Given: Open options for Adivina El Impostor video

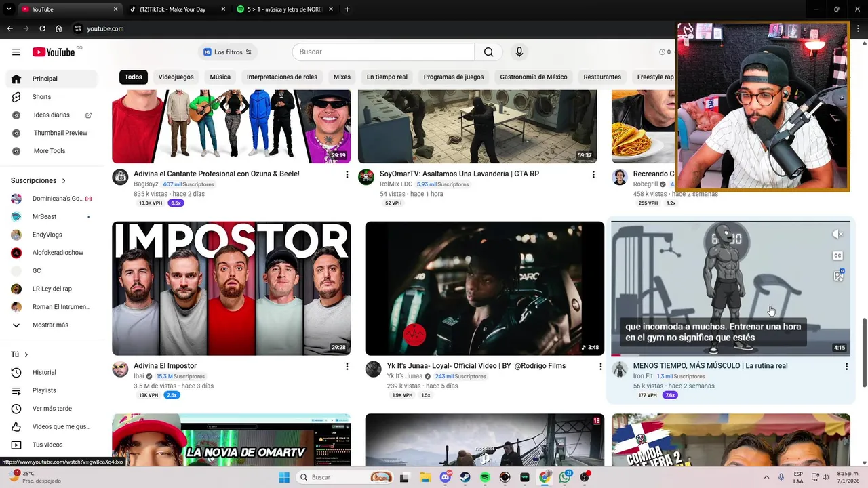Looking at the screenshot, I should [x=347, y=367].
